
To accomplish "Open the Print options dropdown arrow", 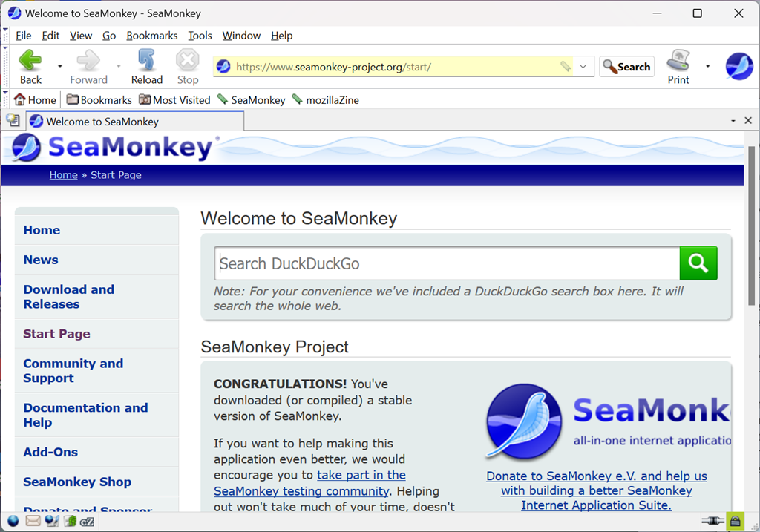I will [x=707, y=67].
